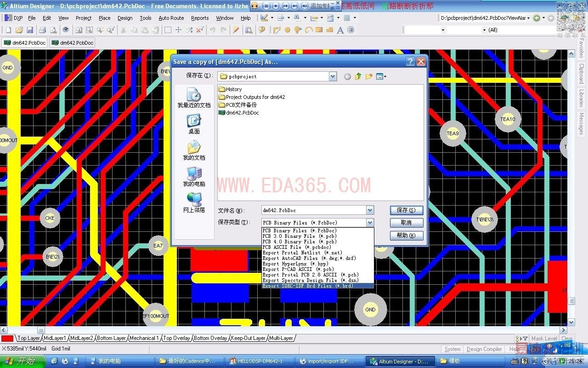This screenshot has height=368, width=588.
Task: Collapse the 保存类型 file type dropdown arrow
Action: coord(370,223)
